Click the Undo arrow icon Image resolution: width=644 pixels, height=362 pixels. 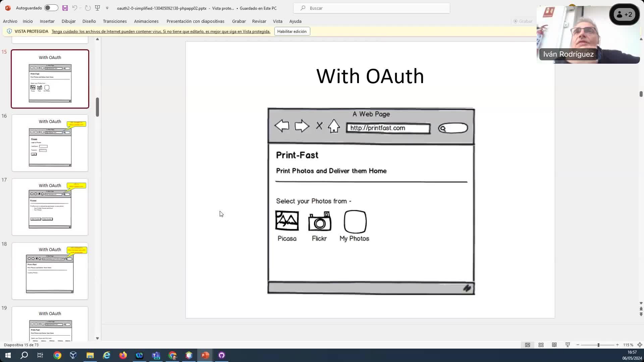click(74, 8)
